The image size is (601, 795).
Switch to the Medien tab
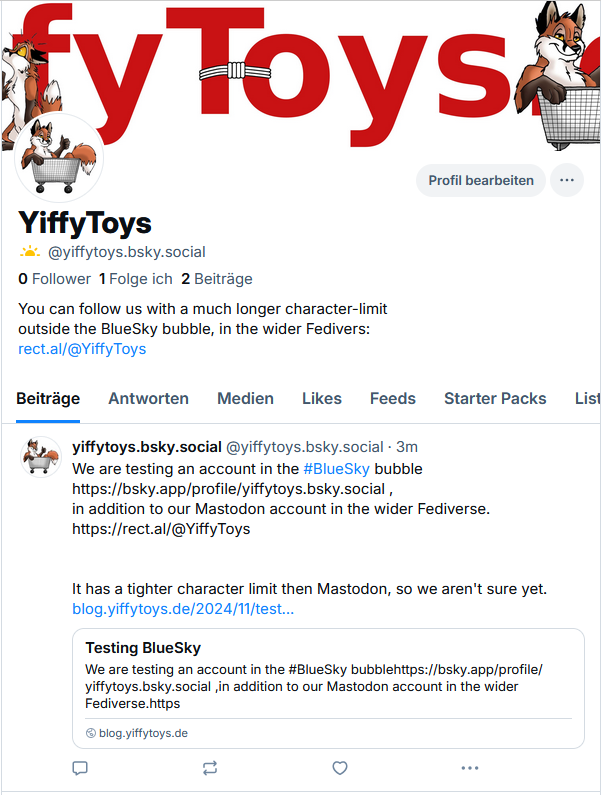click(x=245, y=398)
